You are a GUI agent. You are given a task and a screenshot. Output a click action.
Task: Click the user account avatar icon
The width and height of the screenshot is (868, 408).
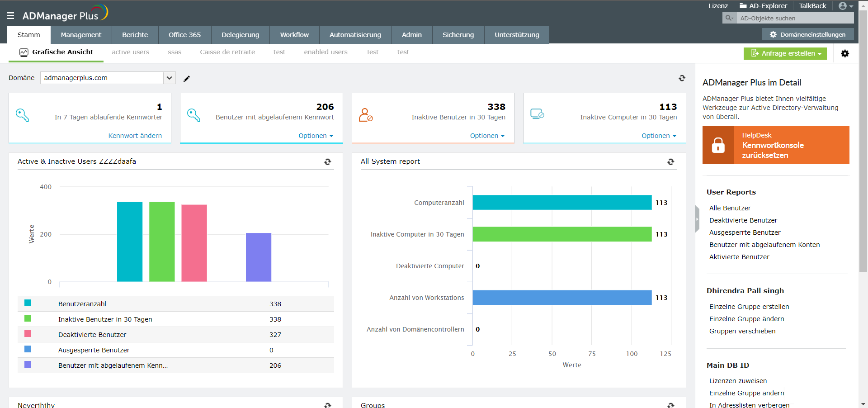[843, 6]
